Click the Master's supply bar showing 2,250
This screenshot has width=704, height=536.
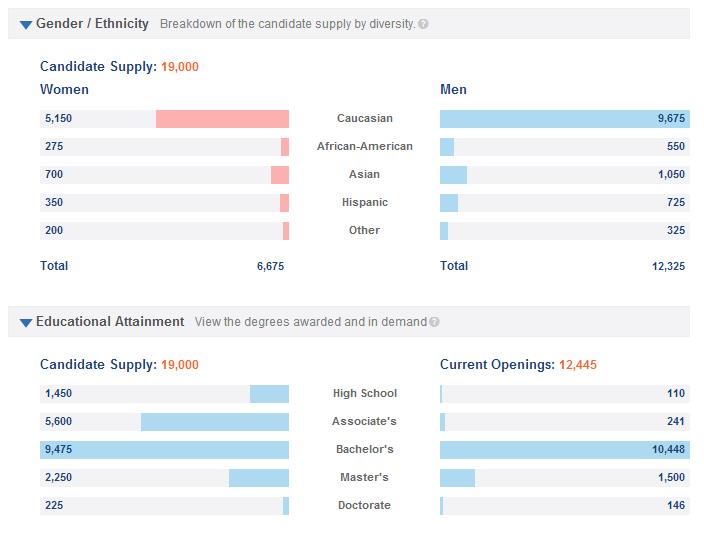click(x=258, y=477)
